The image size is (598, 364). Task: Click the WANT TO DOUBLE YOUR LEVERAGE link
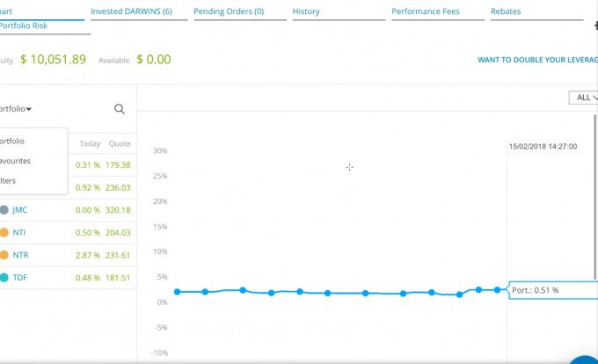tap(537, 60)
